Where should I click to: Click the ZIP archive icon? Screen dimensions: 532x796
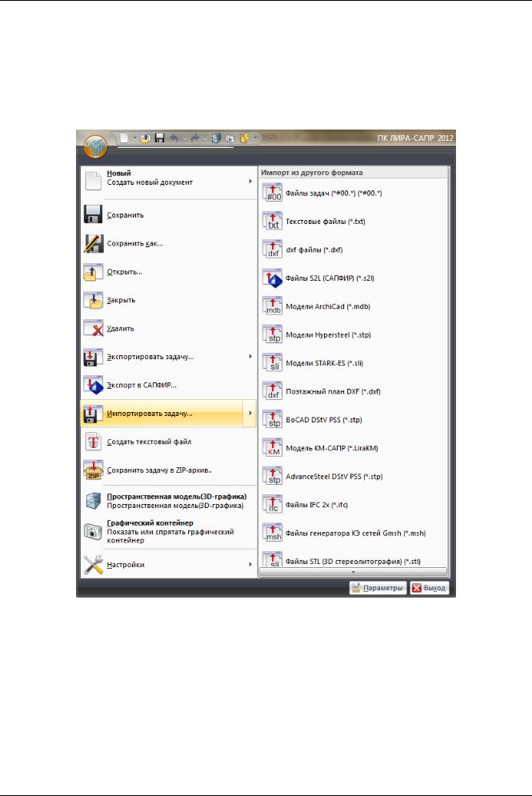click(94, 470)
